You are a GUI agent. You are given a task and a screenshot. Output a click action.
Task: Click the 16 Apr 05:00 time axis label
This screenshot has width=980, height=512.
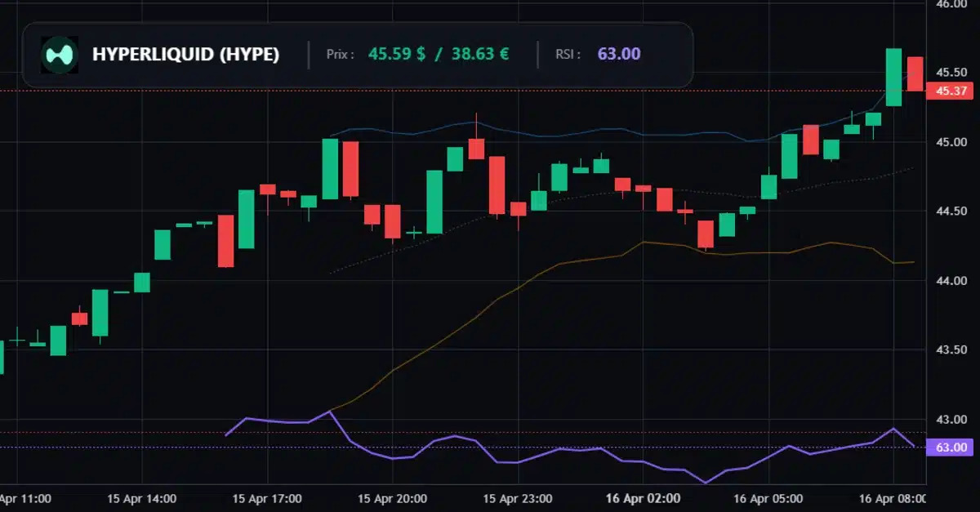coord(768,498)
